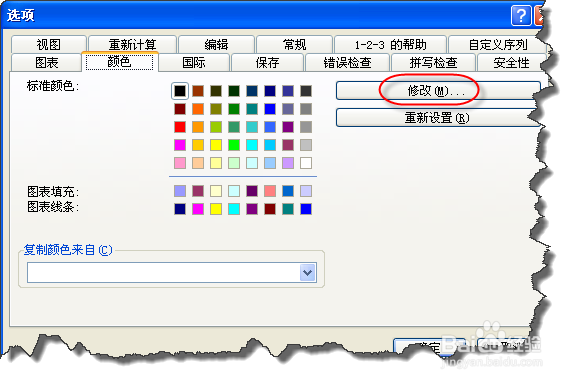575x382 pixels.
Task: Pick the lime yellow-green standard swatch
Action: tap(216, 127)
